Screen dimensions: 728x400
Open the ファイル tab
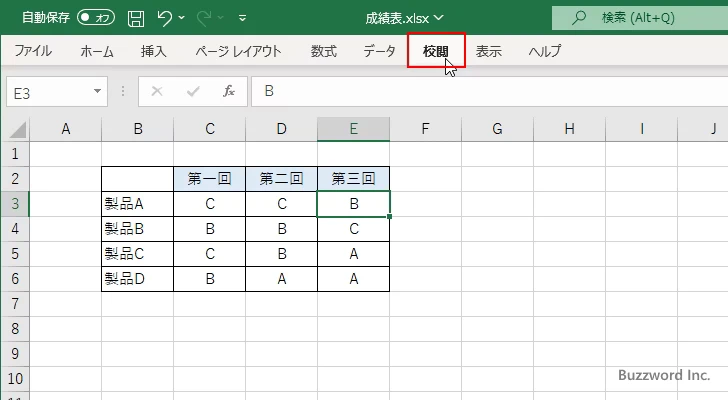pyautogui.click(x=33, y=51)
